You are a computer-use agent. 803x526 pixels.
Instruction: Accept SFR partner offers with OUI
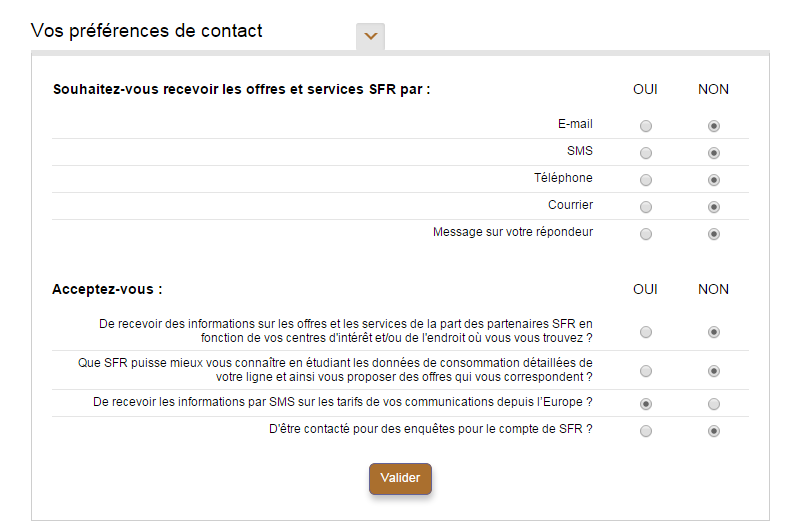pos(646,332)
